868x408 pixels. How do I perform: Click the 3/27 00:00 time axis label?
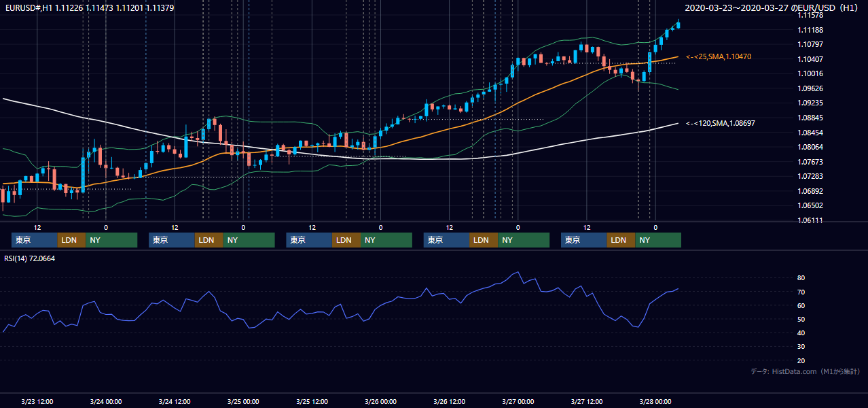tap(518, 401)
